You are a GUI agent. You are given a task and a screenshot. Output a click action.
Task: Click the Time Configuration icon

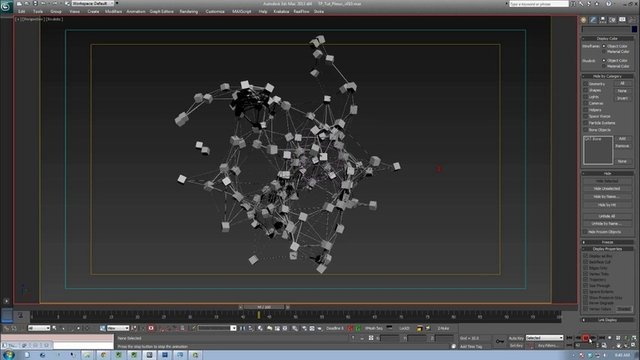[604, 345]
